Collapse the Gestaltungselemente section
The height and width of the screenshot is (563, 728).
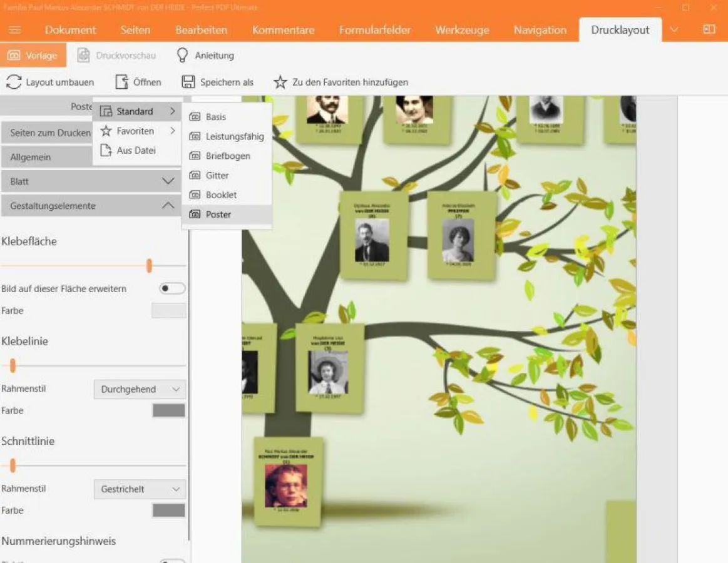[168, 205]
